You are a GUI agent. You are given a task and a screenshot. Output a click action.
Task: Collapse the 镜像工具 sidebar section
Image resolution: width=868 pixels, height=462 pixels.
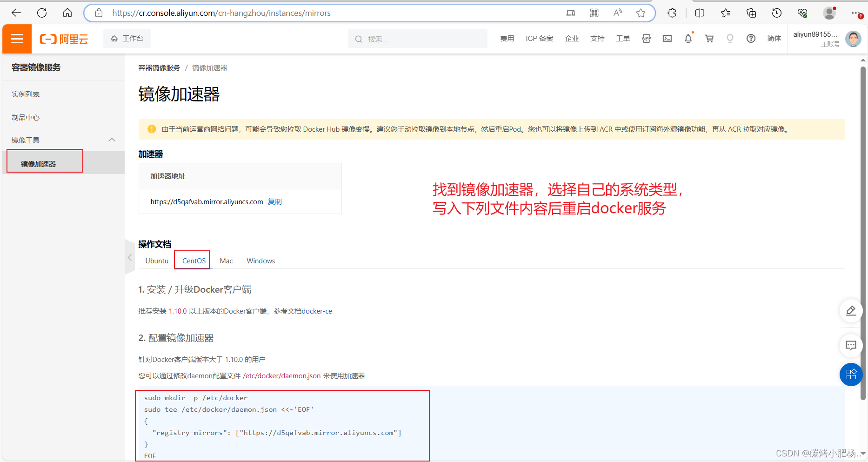pos(112,140)
